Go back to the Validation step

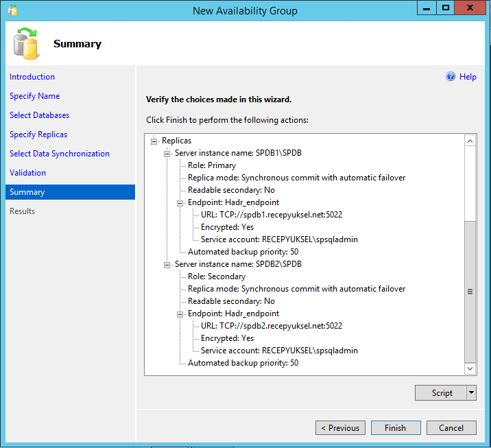pyautogui.click(x=27, y=173)
